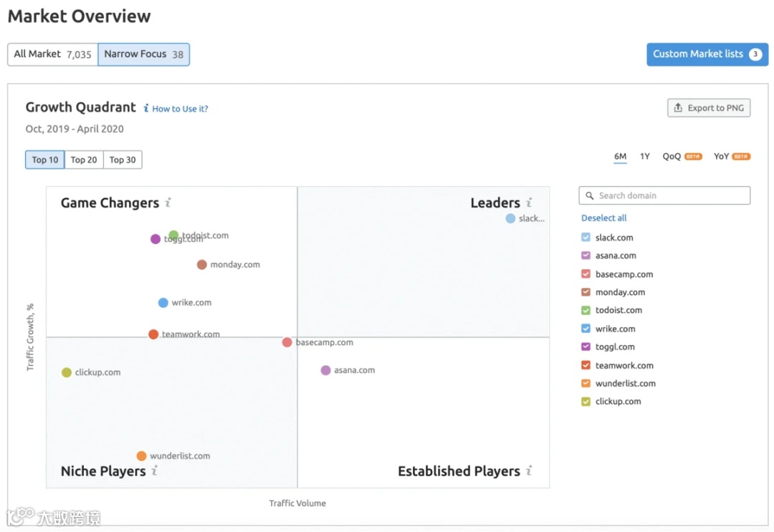Click the basecamp.com chart label
Screen dimensions: 774x532
pos(325,342)
